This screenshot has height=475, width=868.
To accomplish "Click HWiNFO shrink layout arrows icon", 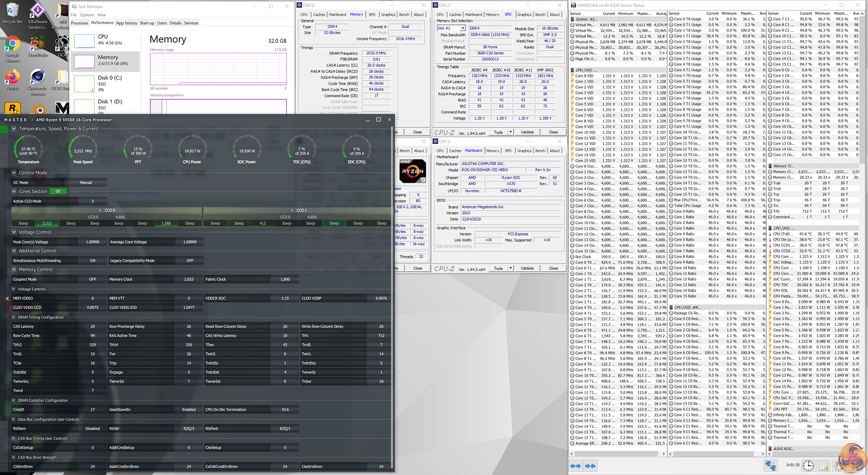I will [590, 465].
